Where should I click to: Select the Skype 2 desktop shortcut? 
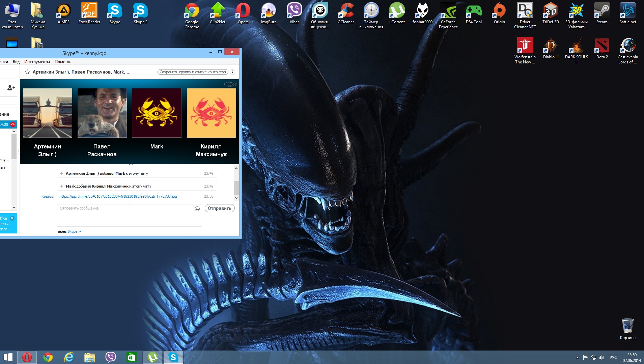[x=140, y=14]
